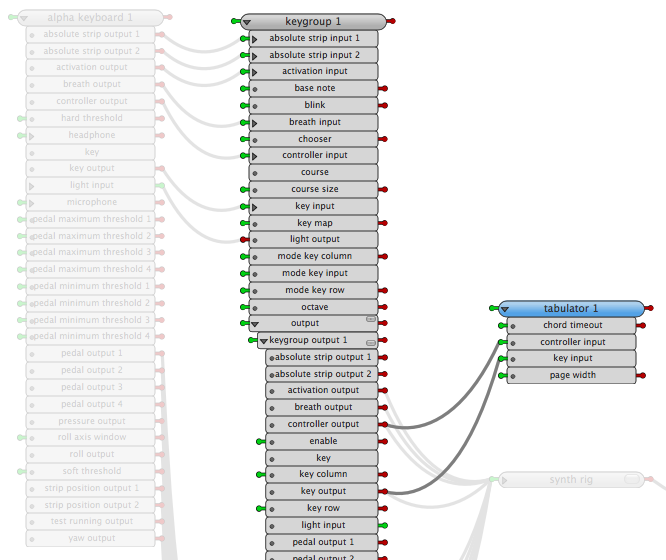Expand absolute strip input 2 row

254,56
